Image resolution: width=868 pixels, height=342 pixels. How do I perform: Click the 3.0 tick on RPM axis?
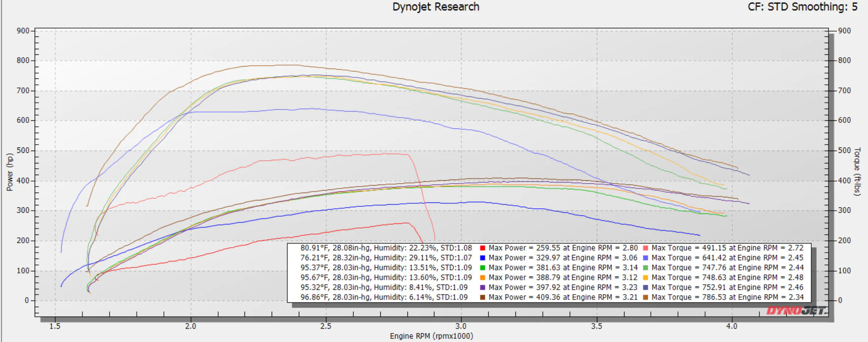click(461, 326)
